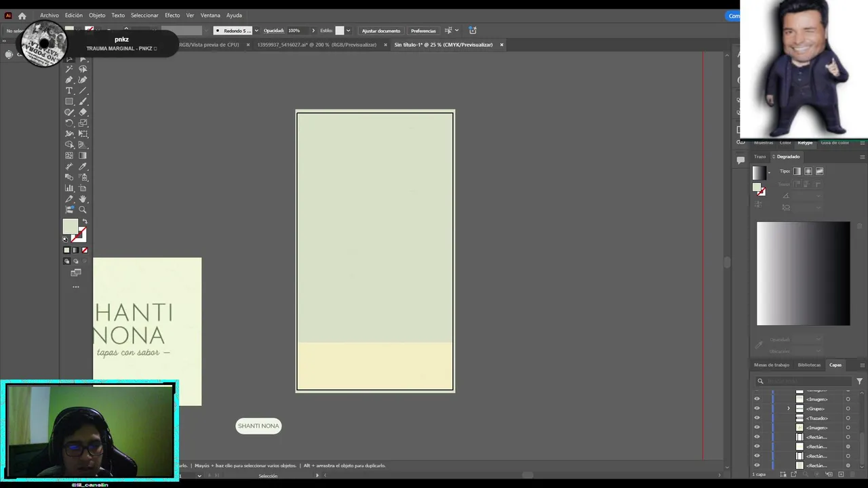Open the Change Screen Mode icon

coord(76,272)
